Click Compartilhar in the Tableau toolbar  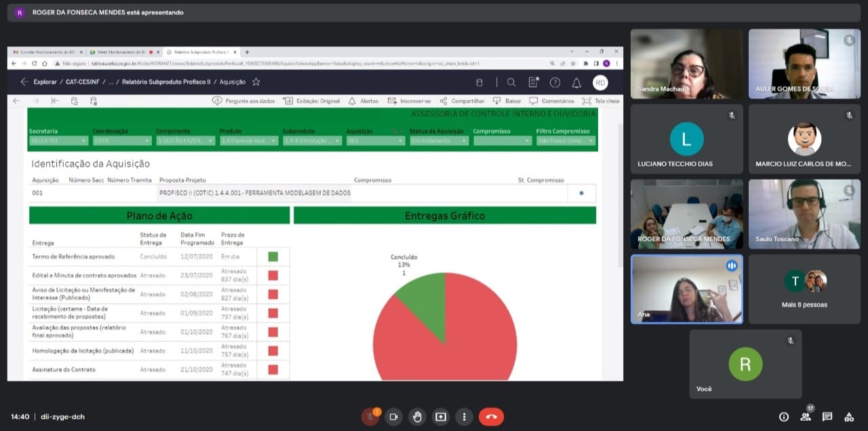tap(462, 101)
